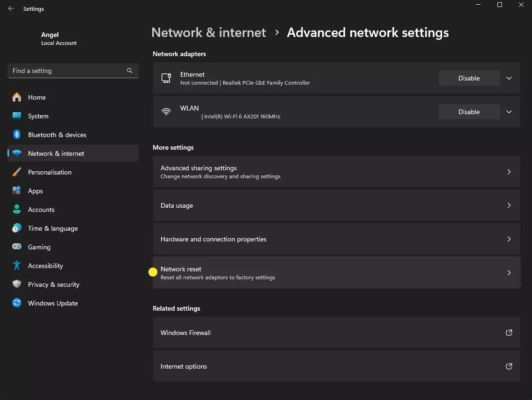The width and height of the screenshot is (532, 400).
Task: Open Time & language section
Action: [52, 228]
